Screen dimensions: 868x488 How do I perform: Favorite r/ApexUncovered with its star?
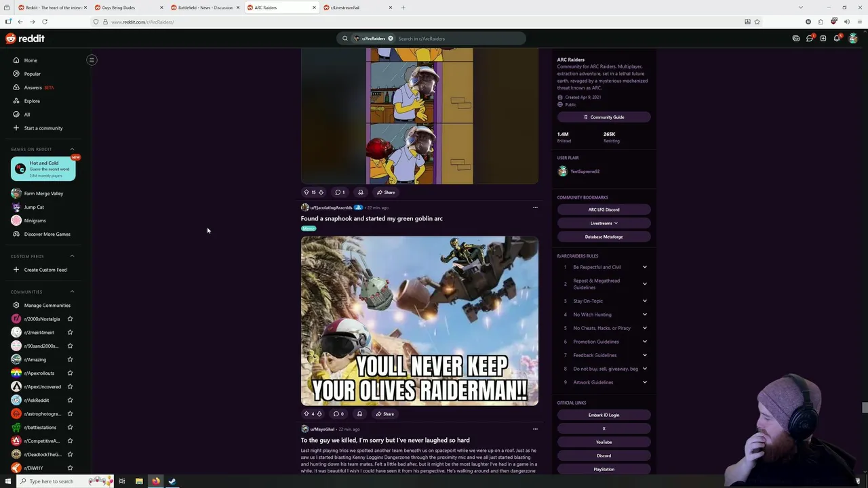pos(70,386)
